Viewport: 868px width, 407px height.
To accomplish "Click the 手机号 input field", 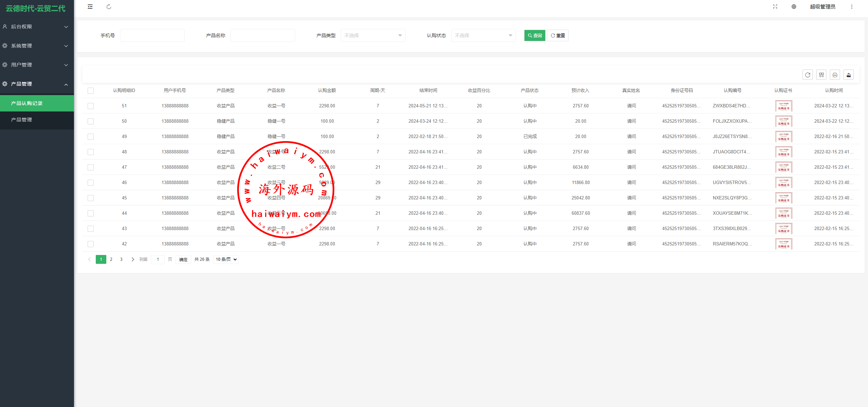I will 152,35.
